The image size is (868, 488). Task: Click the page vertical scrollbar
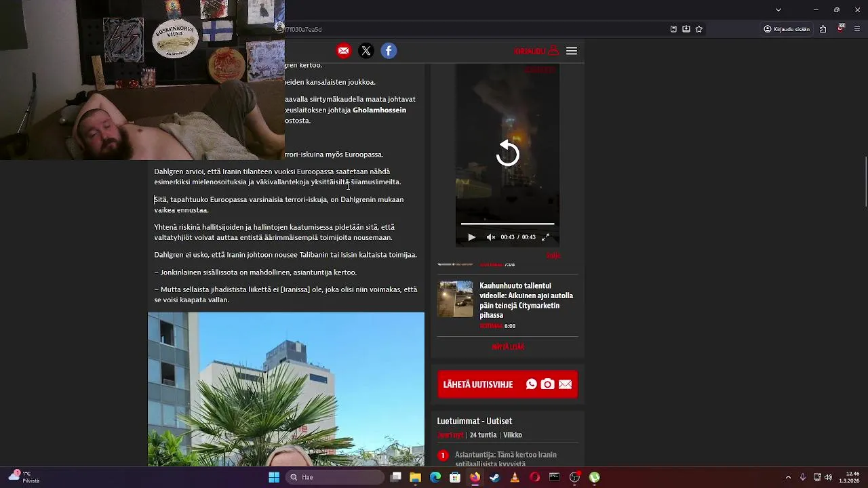point(865,182)
